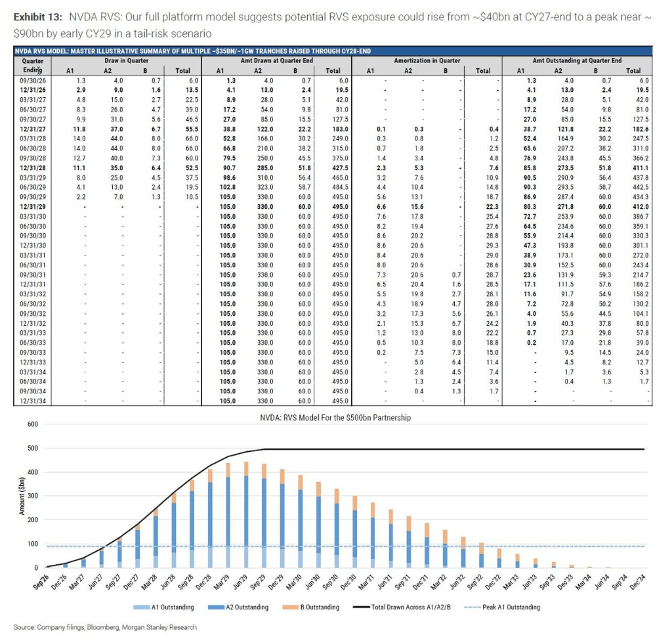
Task: Click the Peak A1 Outstanding dashed legend marker
Action: (472, 607)
